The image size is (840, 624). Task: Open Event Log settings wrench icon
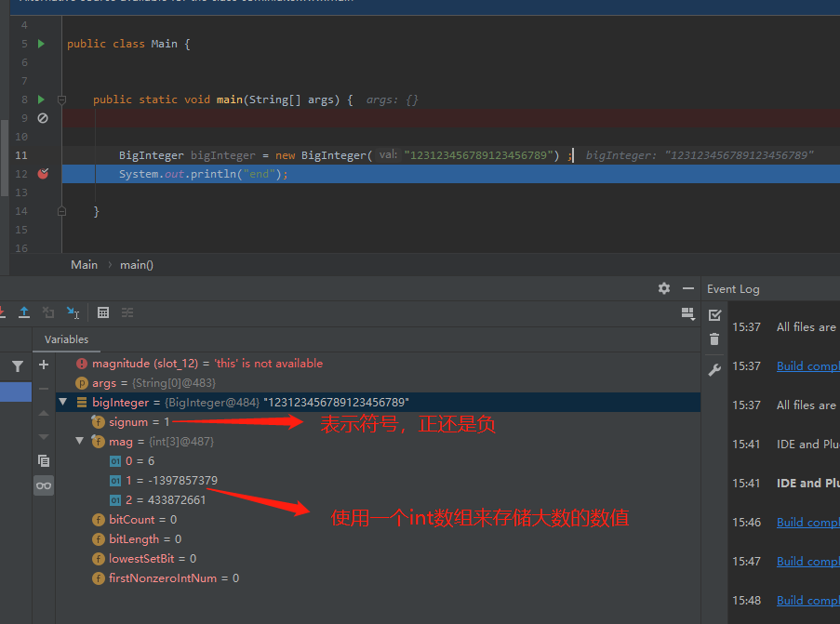click(x=714, y=369)
